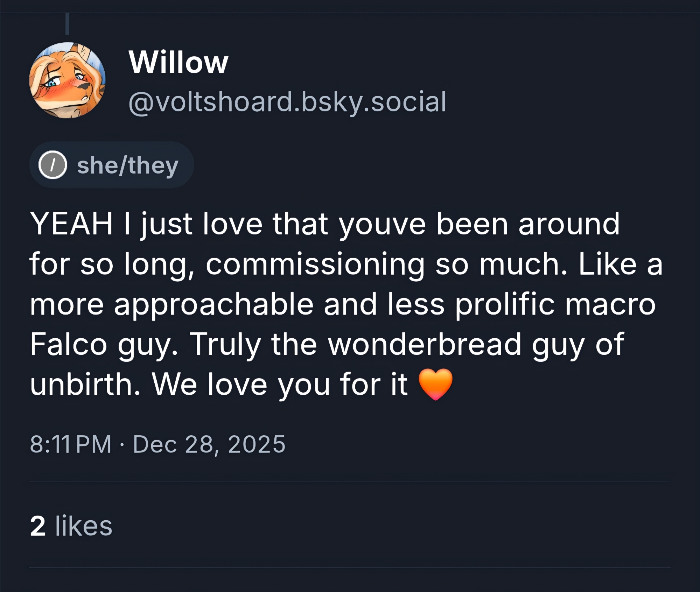Click the thread connector line above the avatar
This screenshot has height=592, width=700.
(67, 24)
